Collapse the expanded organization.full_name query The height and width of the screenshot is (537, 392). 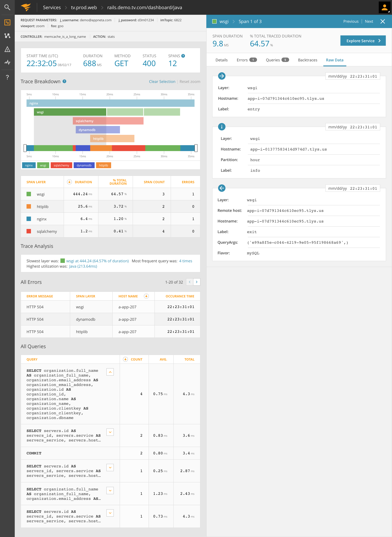coord(110,372)
